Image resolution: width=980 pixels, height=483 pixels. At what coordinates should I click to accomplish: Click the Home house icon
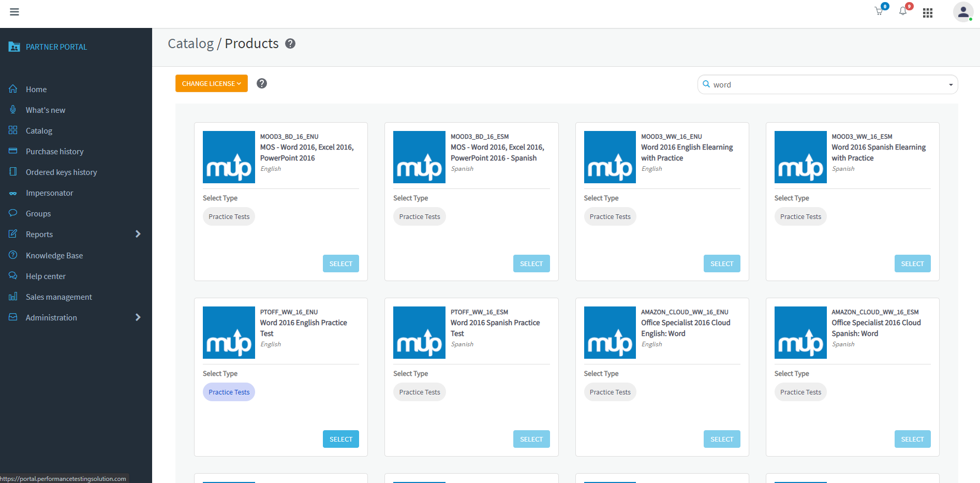13,89
